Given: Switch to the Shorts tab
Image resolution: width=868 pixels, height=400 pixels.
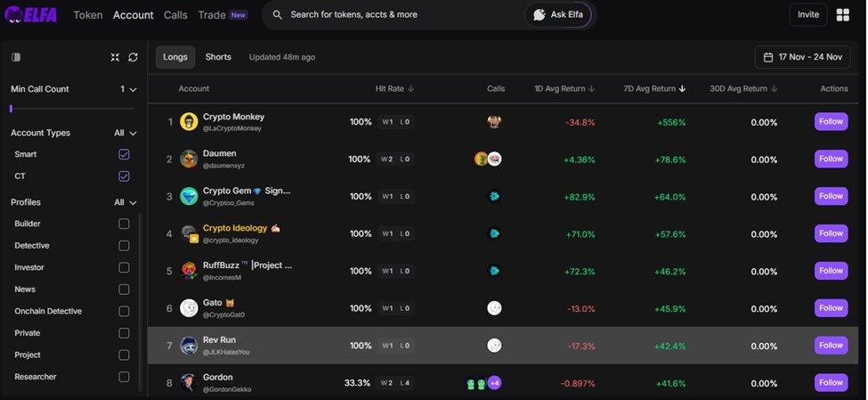Looking at the screenshot, I should (218, 57).
